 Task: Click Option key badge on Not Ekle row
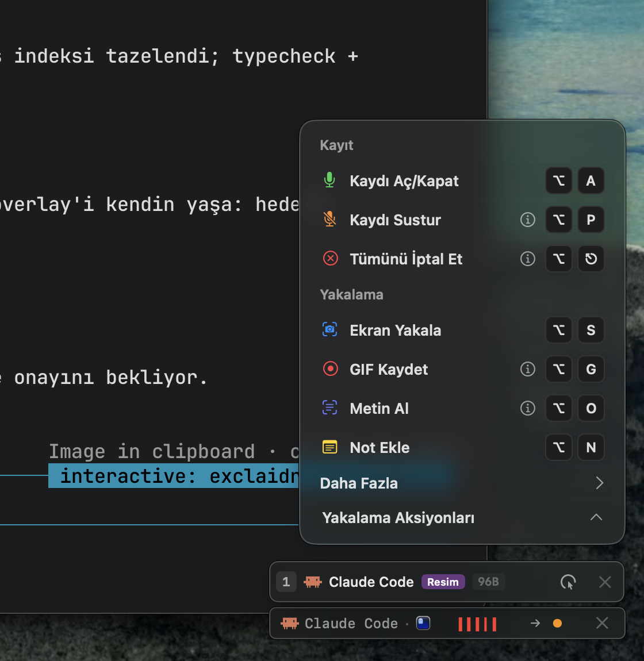coord(559,447)
